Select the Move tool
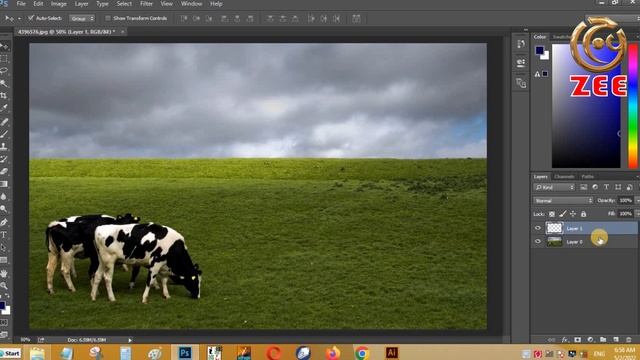The image size is (640, 360). click(x=4, y=46)
